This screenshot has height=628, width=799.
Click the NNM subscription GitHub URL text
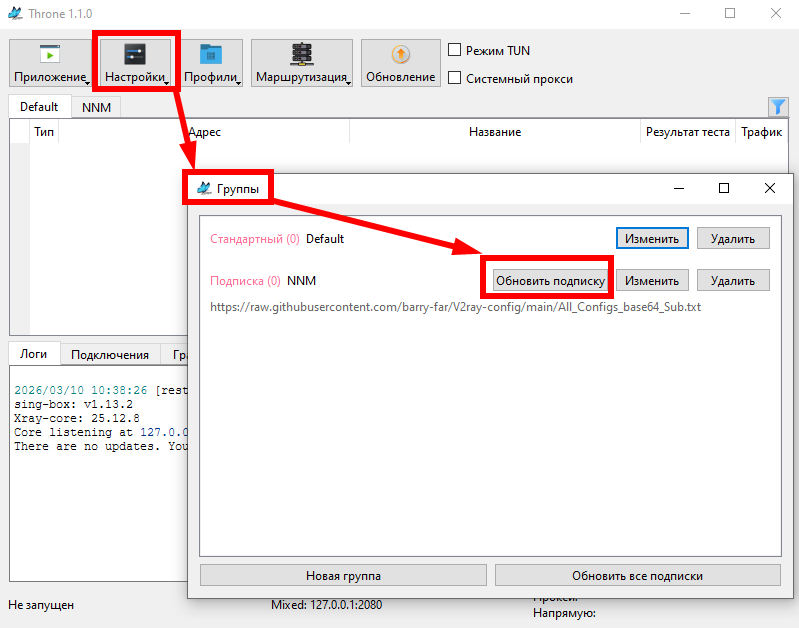pos(456,307)
